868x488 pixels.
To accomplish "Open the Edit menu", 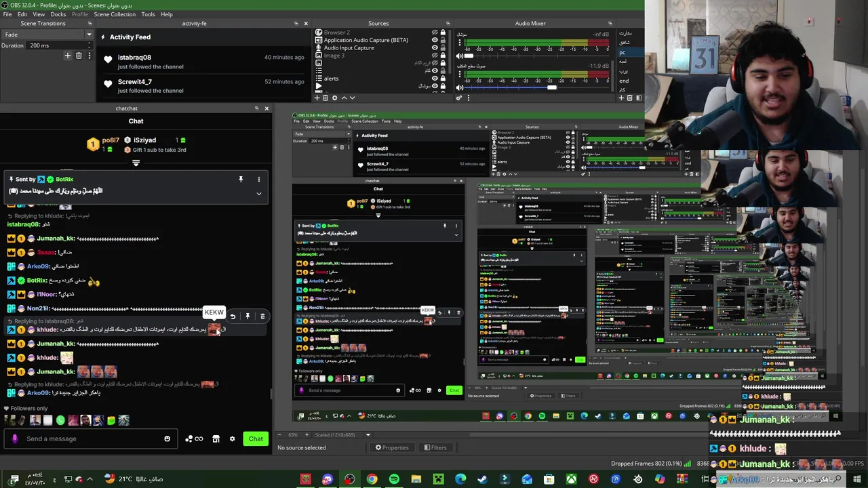I will pyautogui.click(x=22, y=14).
